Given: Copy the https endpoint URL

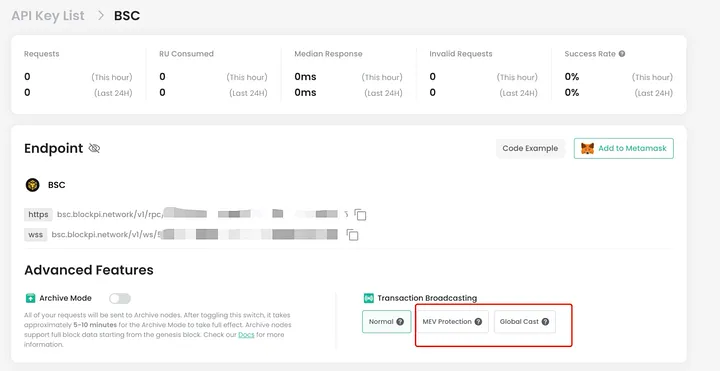Looking at the screenshot, I should coord(360,215).
